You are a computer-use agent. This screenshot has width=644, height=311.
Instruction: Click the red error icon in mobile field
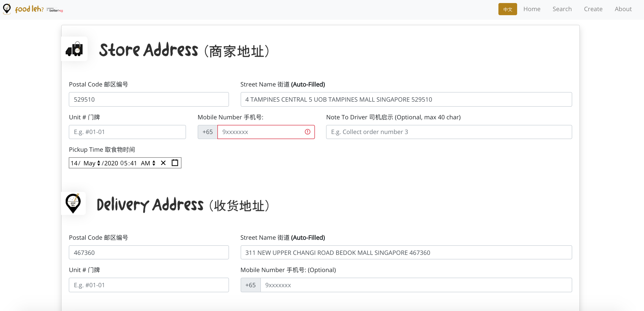[x=307, y=132]
